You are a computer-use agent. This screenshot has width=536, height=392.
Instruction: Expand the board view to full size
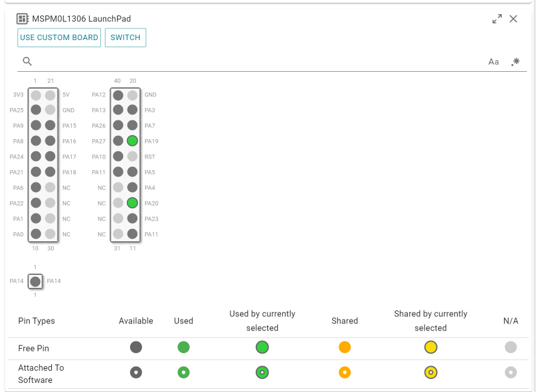tap(497, 19)
